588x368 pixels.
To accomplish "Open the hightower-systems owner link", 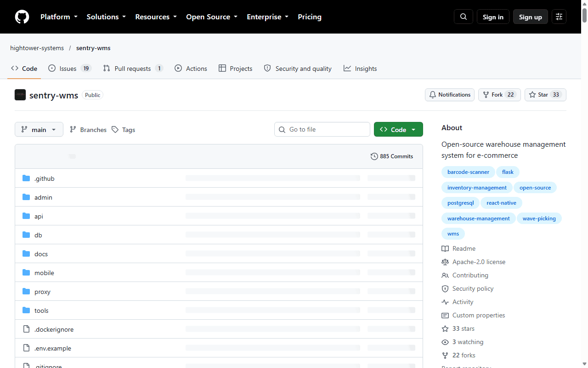I will tap(37, 48).
